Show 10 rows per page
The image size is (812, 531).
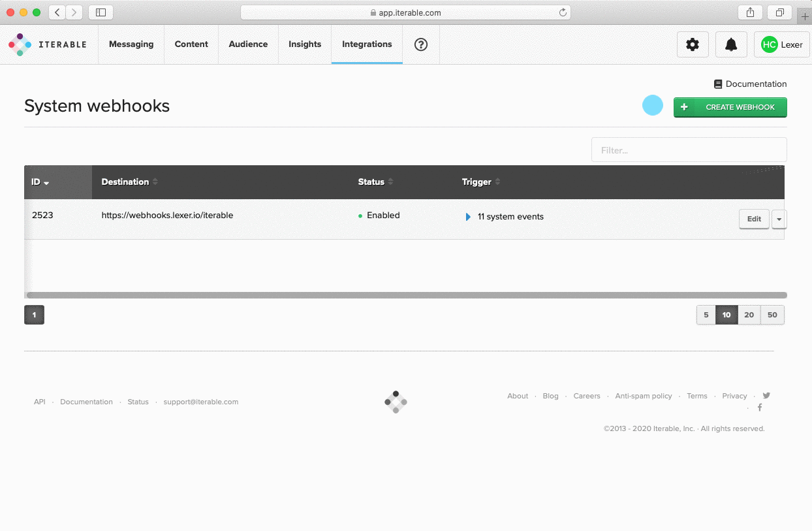(726, 315)
